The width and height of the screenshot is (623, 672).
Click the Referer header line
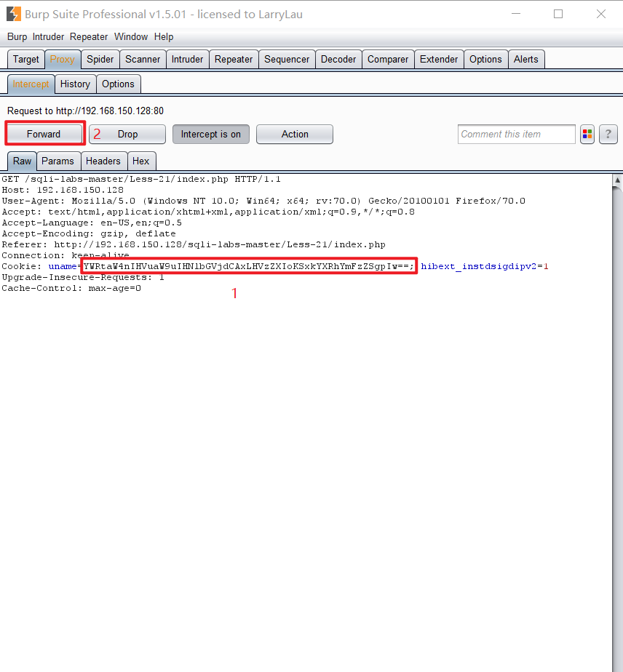pos(194,244)
